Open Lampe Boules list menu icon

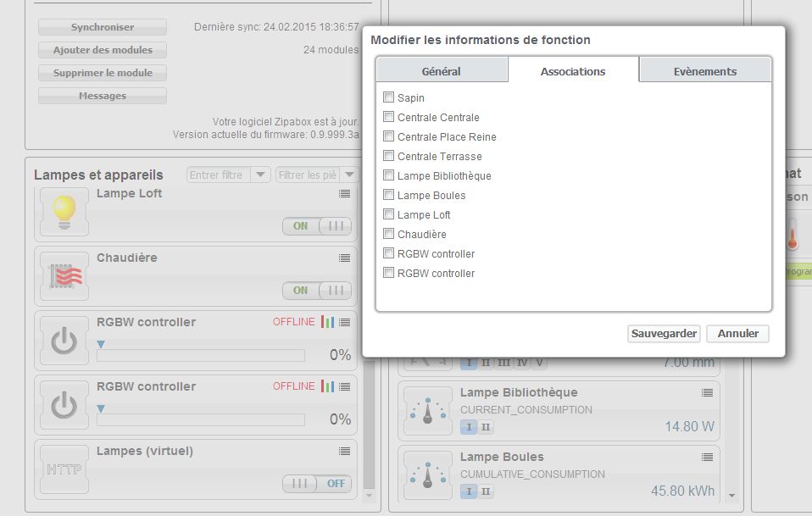click(708, 457)
